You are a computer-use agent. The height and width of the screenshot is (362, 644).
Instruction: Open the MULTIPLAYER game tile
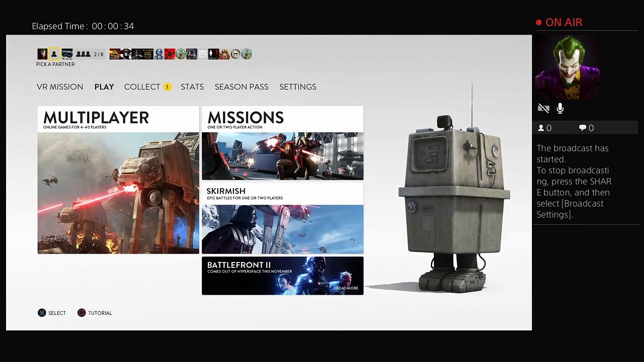pyautogui.click(x=118, y=180)
